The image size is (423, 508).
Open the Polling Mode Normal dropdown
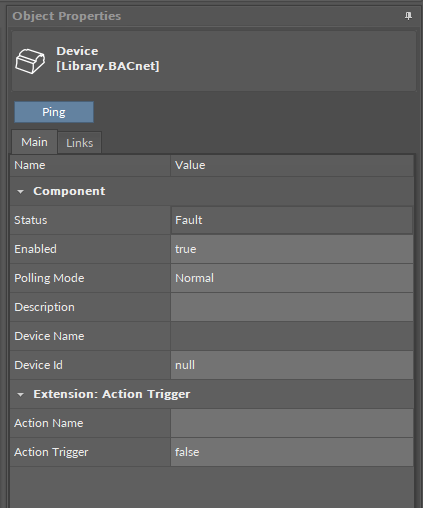(292, 278)
